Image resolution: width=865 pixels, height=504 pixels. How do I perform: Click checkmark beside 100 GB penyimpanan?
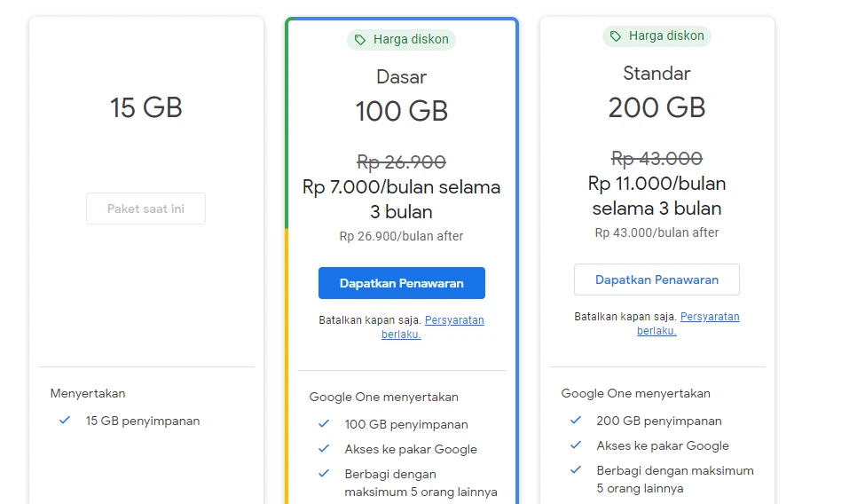pos(324,424)
